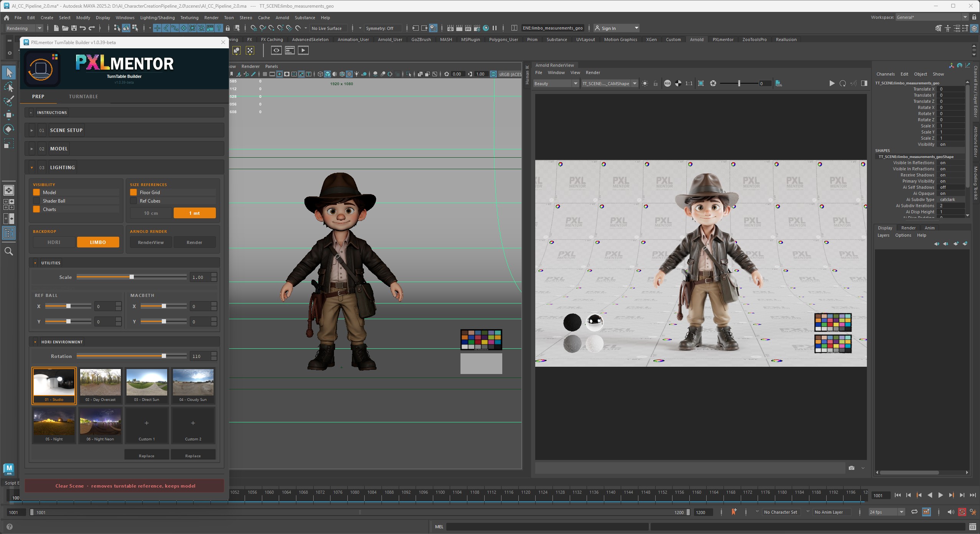Collapse the UTILITIES subsection
The image size is (980, 534).
click(124, 263)
